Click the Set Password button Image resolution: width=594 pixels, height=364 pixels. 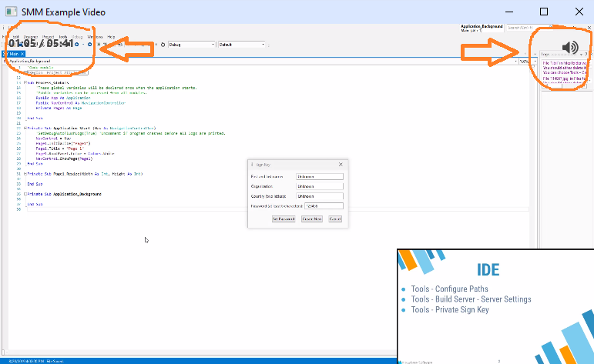pyautogui.click(x=284, y=219)
